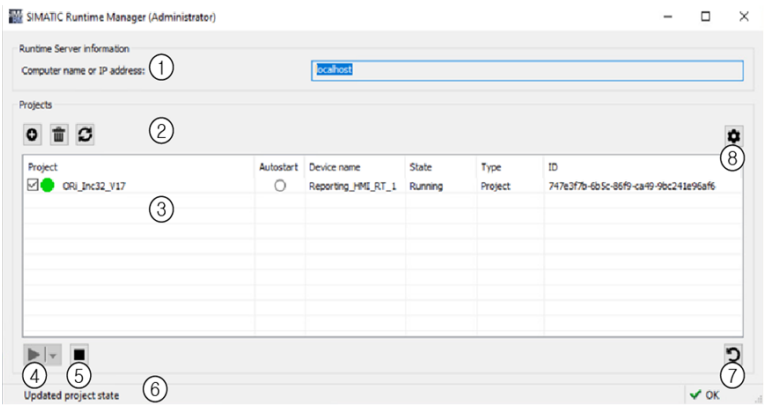This screenshot has width=769, height=409.
Task: Click the Autostart column header
Action: [279, 167]
